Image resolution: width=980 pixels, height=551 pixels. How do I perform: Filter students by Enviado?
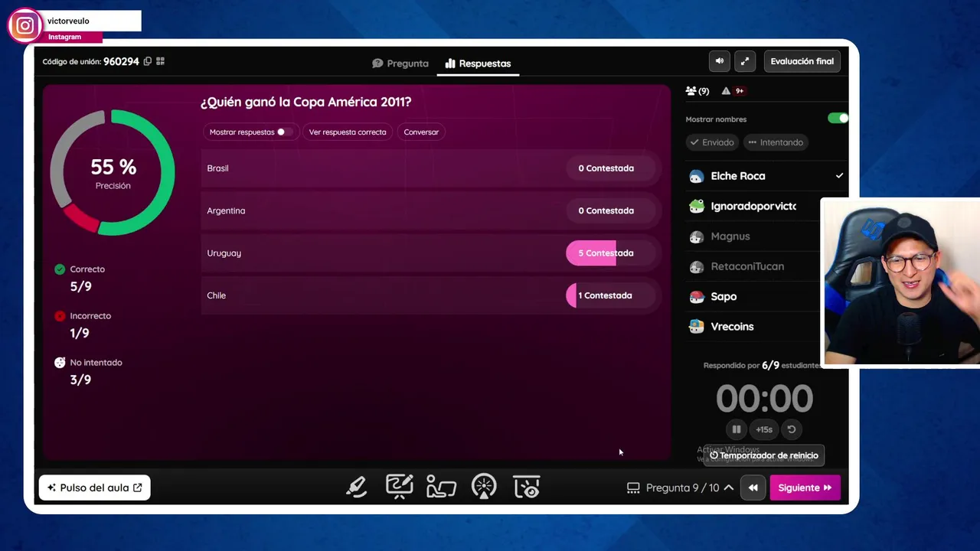712,142
